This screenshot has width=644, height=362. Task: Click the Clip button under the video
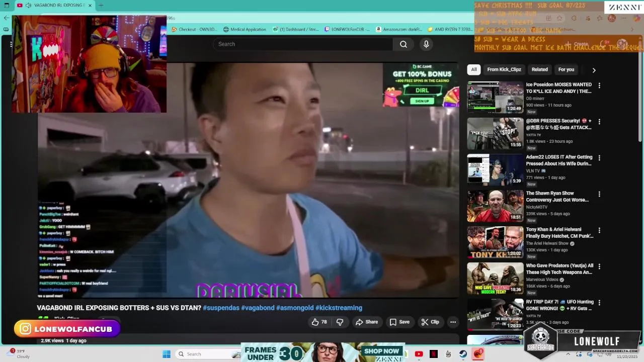pos(430,322)
